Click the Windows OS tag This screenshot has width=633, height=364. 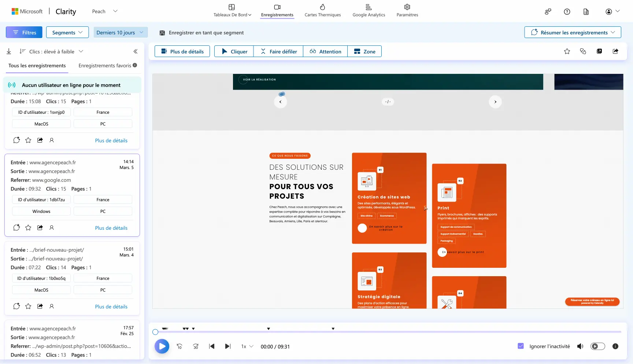click(41, 211)
